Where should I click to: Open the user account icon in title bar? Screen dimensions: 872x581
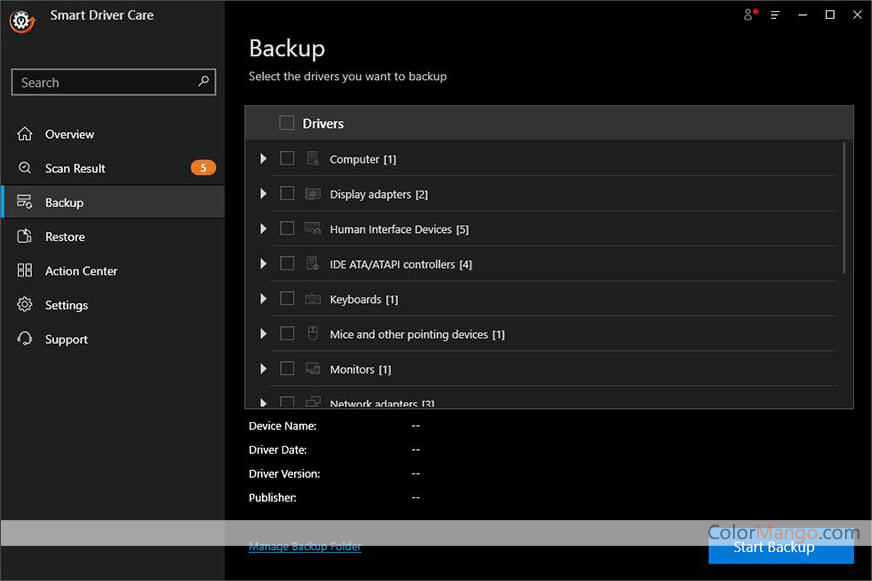click(x=749, y=15)
